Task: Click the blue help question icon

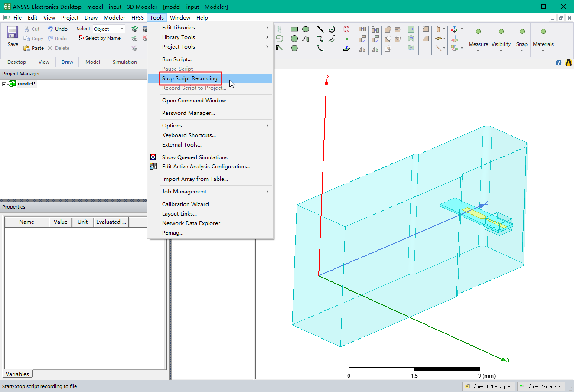Action: pos(558,63)
